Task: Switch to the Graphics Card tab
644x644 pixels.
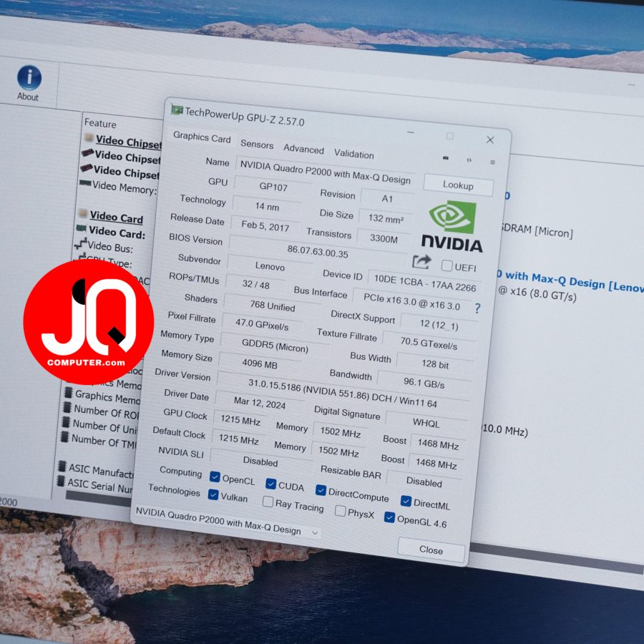Action: click(202, 137)
